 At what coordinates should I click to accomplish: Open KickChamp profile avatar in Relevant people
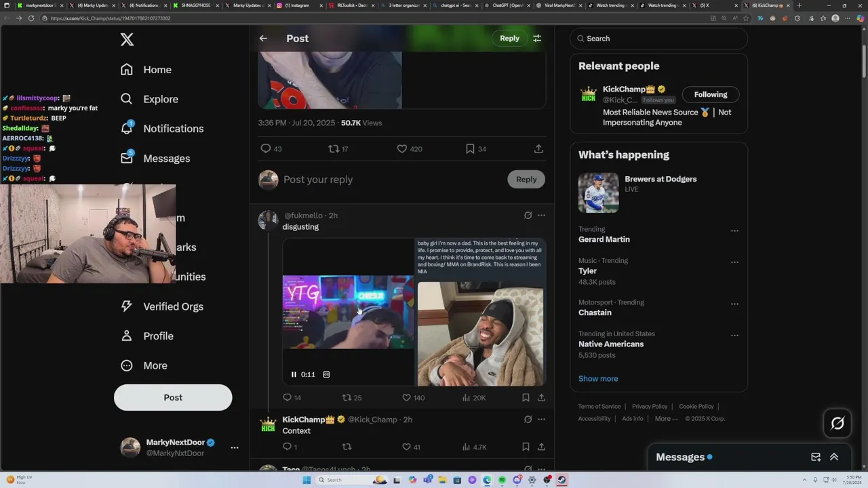point(589,94)
